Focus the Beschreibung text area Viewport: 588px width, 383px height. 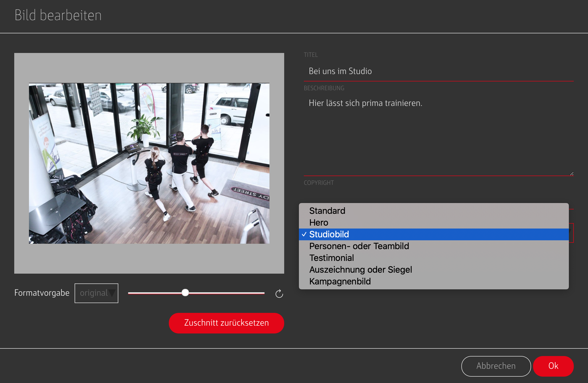pyautogui.click(x=438, y=136)
